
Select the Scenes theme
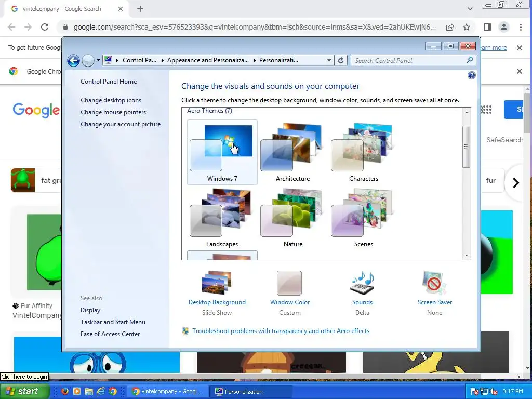pos(363,218)
